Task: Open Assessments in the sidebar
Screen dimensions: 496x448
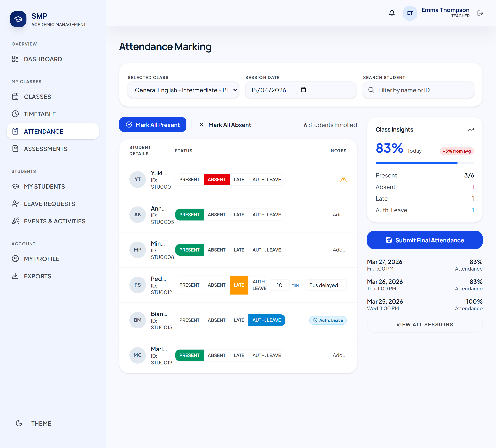Action: click(x=53, y=149)
